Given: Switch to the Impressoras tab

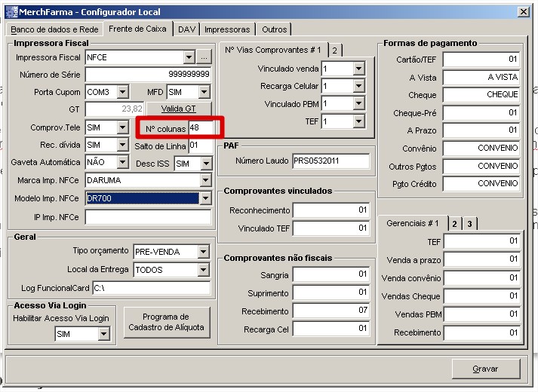Looking at the screenshot, I should [x=227, y=29].
